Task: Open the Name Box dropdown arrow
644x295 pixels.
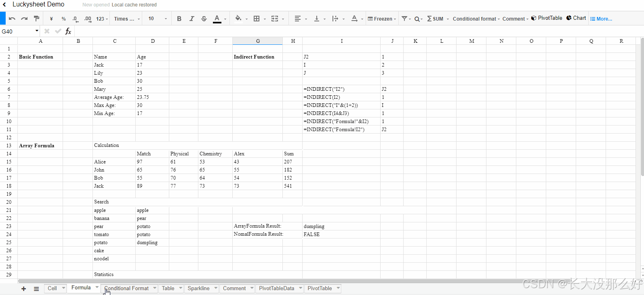Action: [37, 31]
